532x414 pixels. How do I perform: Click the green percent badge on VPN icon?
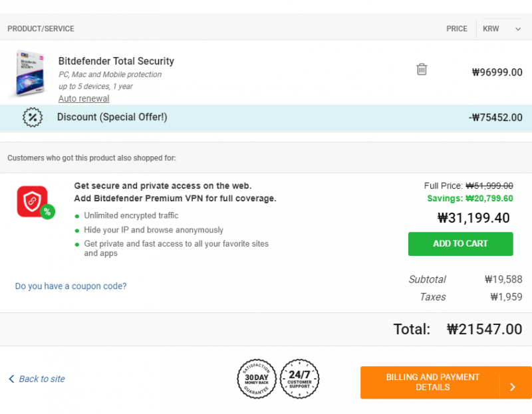pyautogui.click(x=47, y=212)
